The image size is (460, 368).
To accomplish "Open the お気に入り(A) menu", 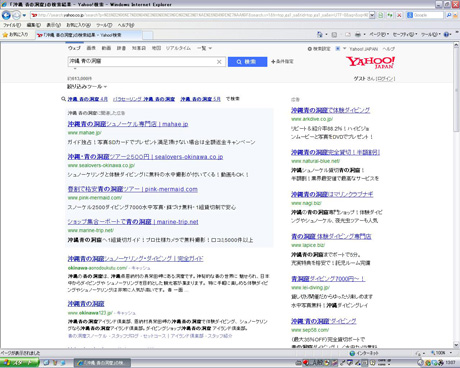I will coord(78,25).
